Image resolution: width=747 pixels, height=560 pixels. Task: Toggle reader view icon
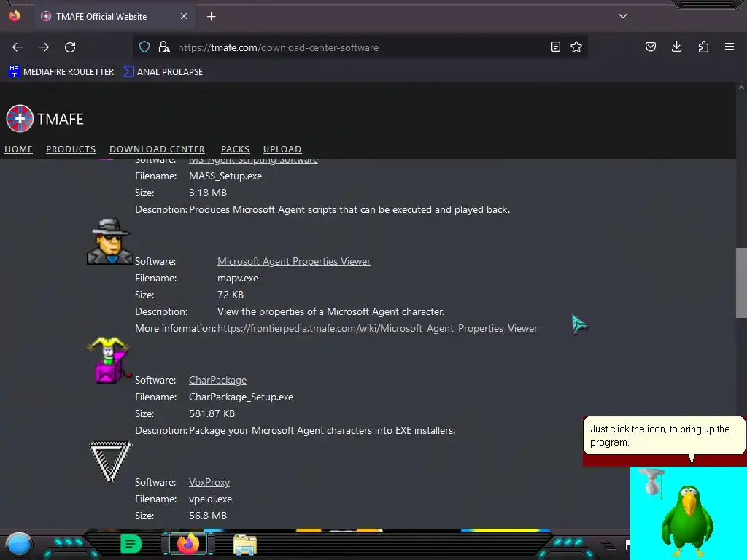(555, 47)
